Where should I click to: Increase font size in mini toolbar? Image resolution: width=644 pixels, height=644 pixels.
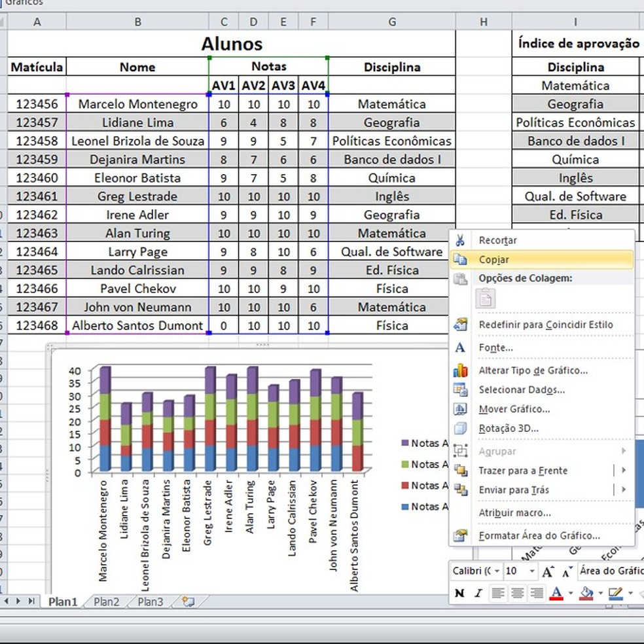[x=549, y=571]
